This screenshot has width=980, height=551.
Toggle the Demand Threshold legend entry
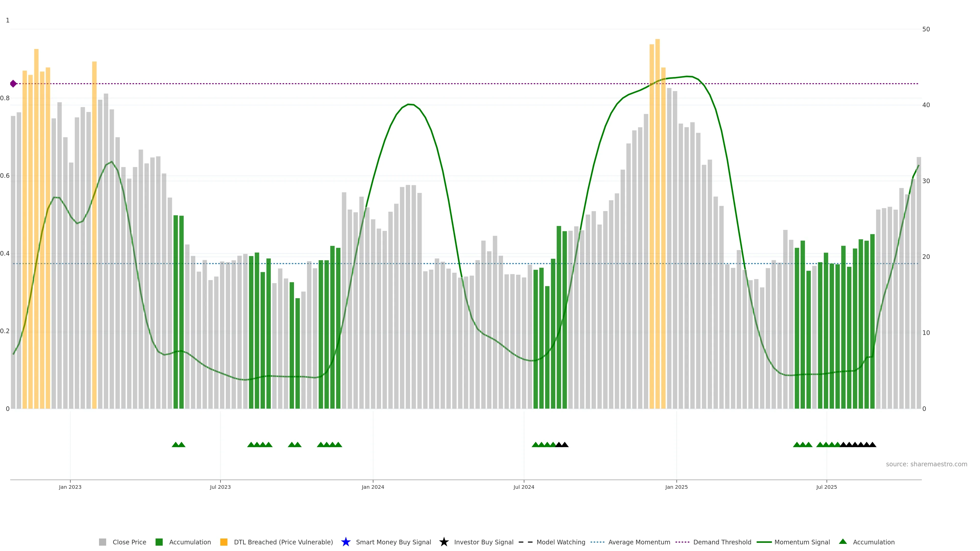tap(722, 542)
